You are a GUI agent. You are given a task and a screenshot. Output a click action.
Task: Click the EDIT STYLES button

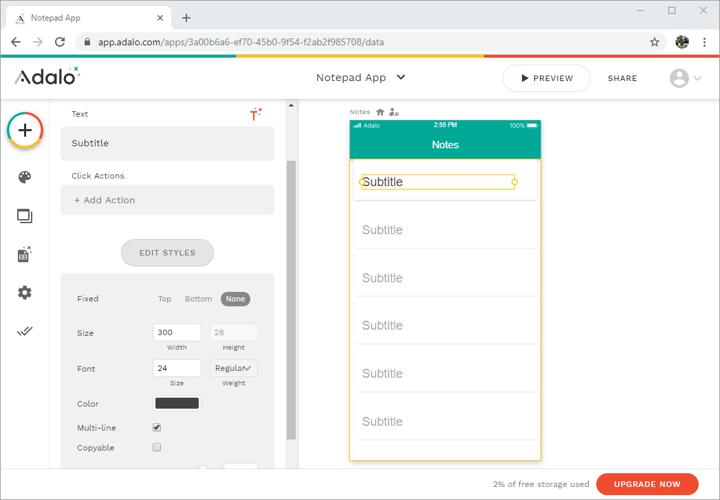coord(167,253)
